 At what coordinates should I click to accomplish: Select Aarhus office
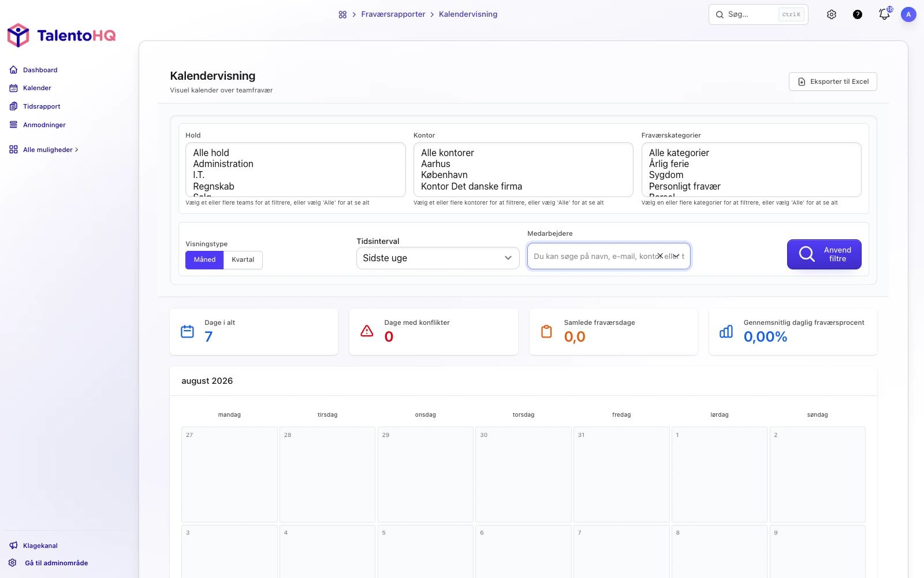point(523,164)
